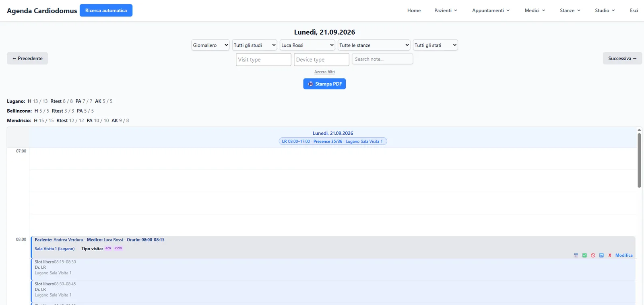Open the Luca Rossi doctor dropdown
Viewport: 644px width, 305px height.
coord(308,45)
